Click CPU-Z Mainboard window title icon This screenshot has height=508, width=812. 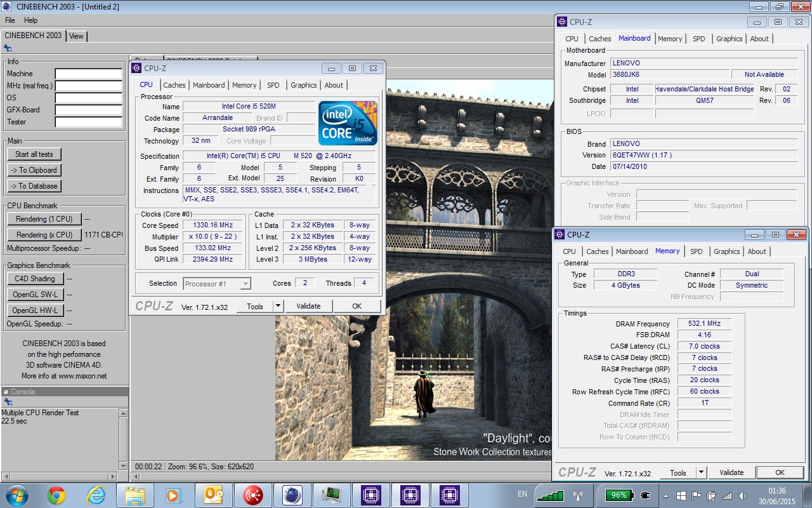click(563, 22)
